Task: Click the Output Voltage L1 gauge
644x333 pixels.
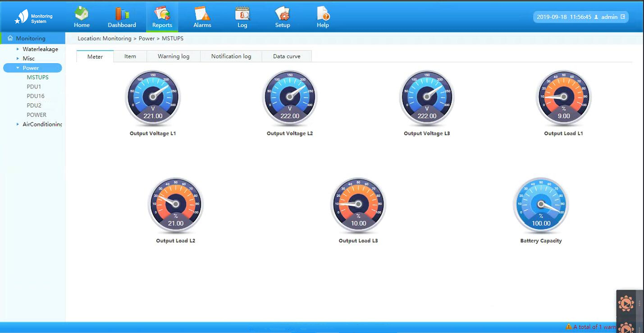Action: coord(153,98)
